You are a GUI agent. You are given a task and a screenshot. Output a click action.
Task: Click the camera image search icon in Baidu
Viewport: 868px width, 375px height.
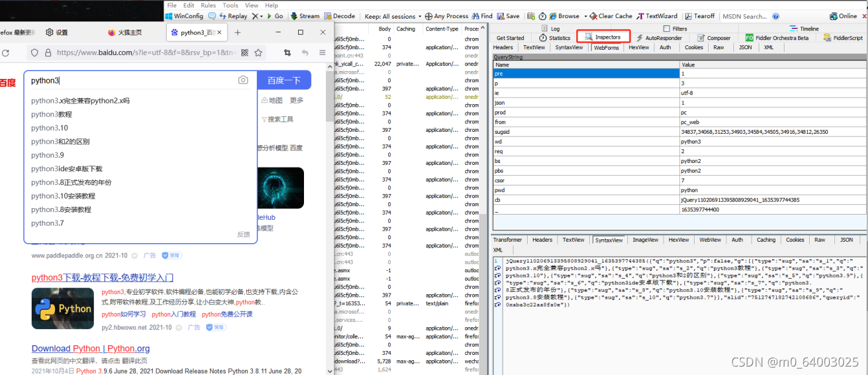coord(243,80)
